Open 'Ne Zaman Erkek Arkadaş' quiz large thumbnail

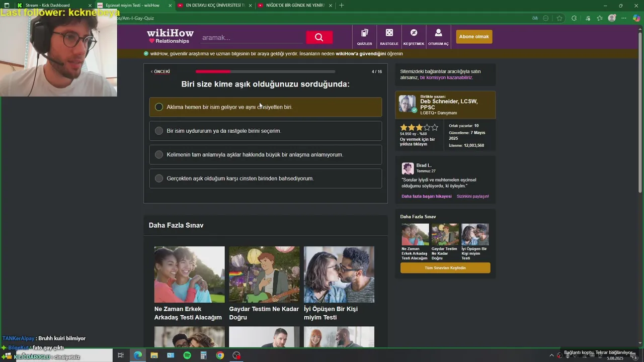click(189, 275)
